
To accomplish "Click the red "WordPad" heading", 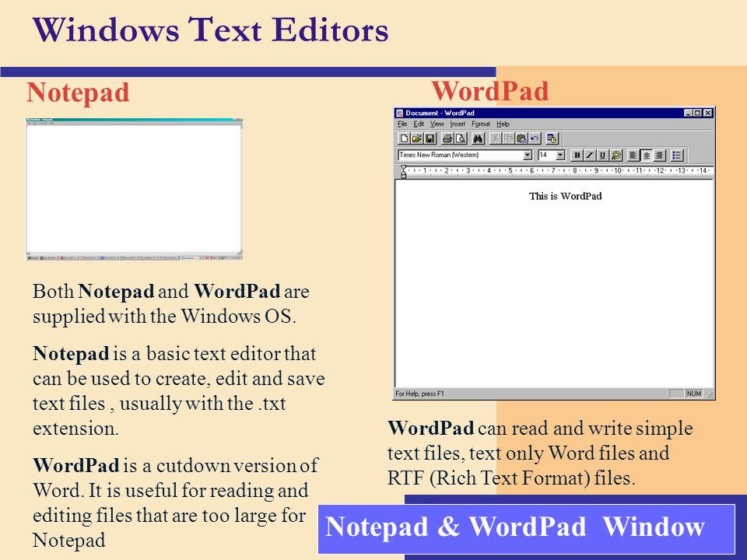I will pos(490,91).
